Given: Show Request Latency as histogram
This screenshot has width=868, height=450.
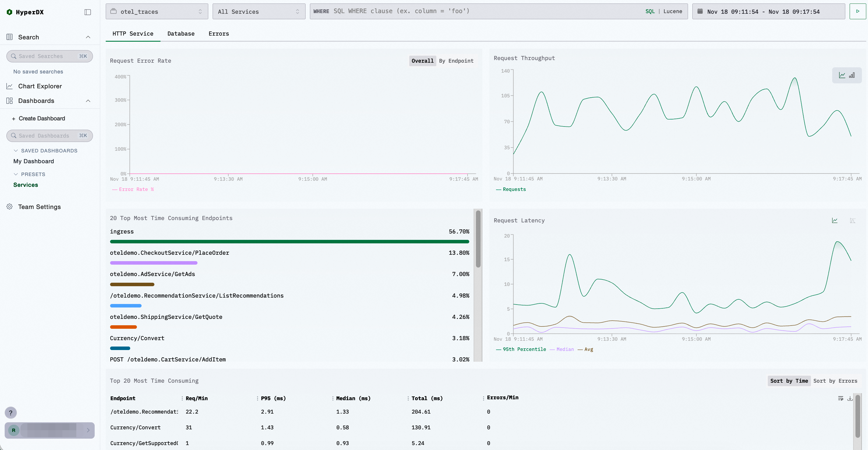Looking at the screenshot, I should [x=853, y=220].
